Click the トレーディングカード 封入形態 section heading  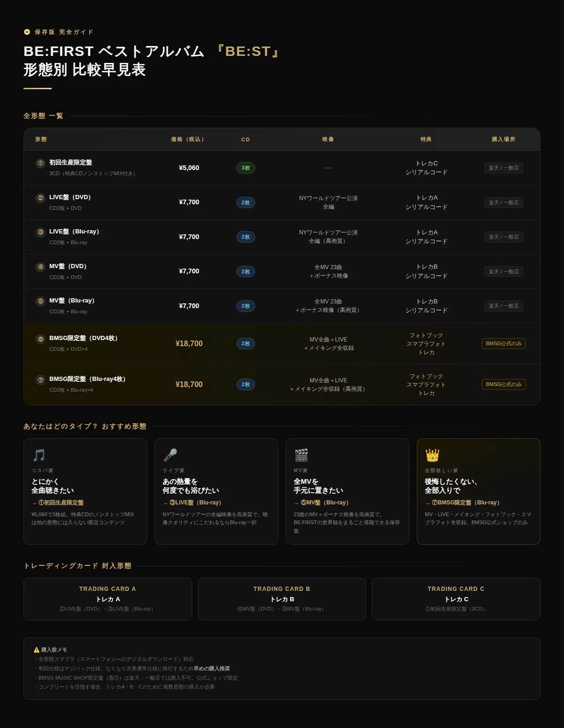click(78, 566)
